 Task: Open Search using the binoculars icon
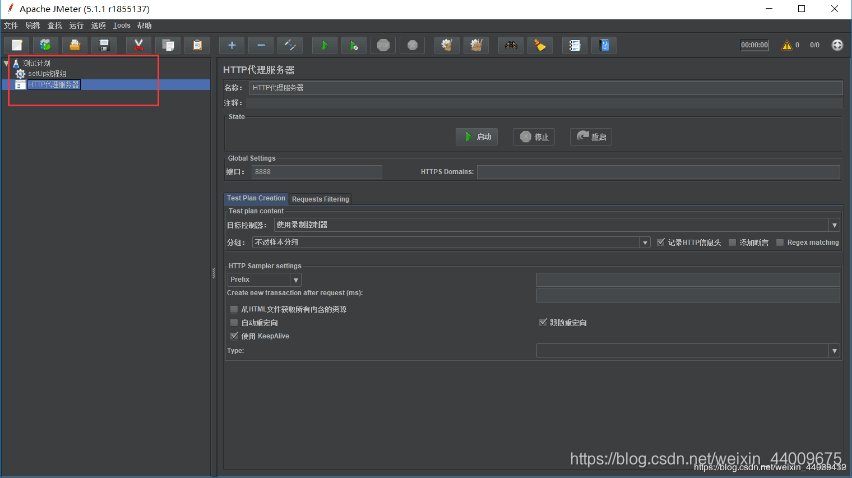coord(511,45)
